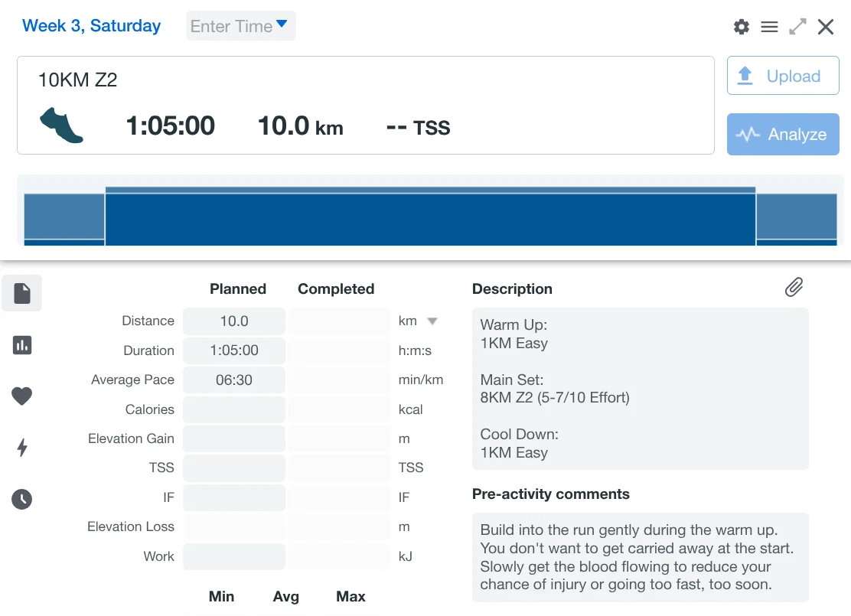The height and width of the screenshot is (616, 851).
Task: Open the Enter Time dropdown
Action: click(240, 26)
